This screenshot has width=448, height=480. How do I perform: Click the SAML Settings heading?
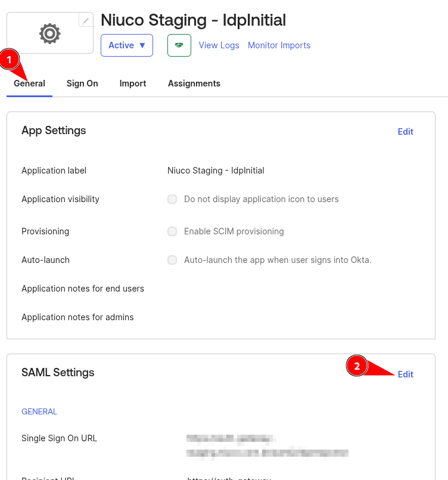click(x=58, y=373)
